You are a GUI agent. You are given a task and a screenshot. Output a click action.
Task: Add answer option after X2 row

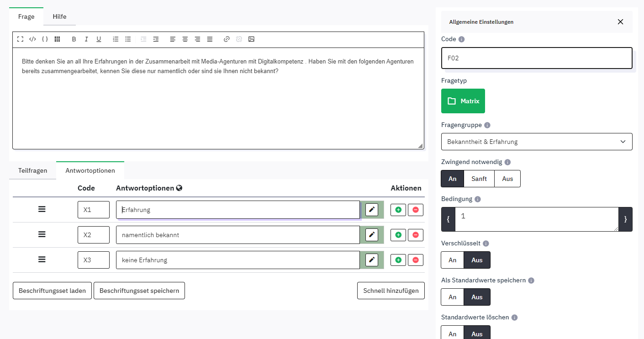pos(398,235)
